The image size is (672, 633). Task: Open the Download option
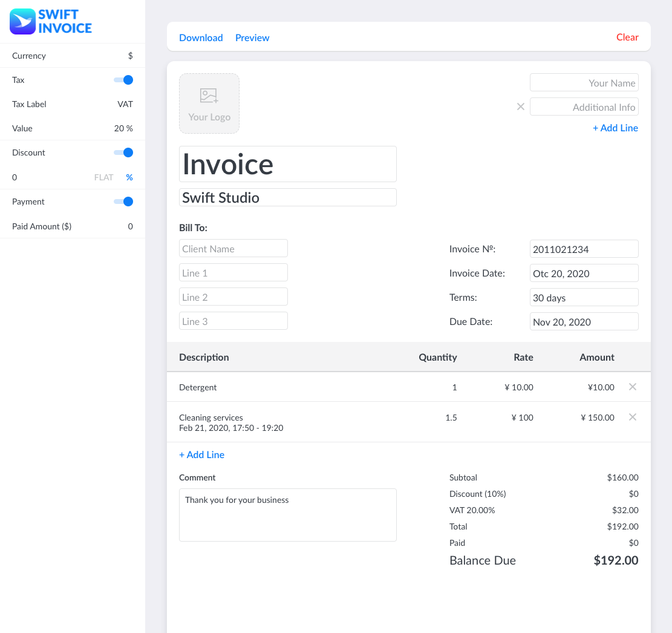pyautogui.click(x=201, y=38)
